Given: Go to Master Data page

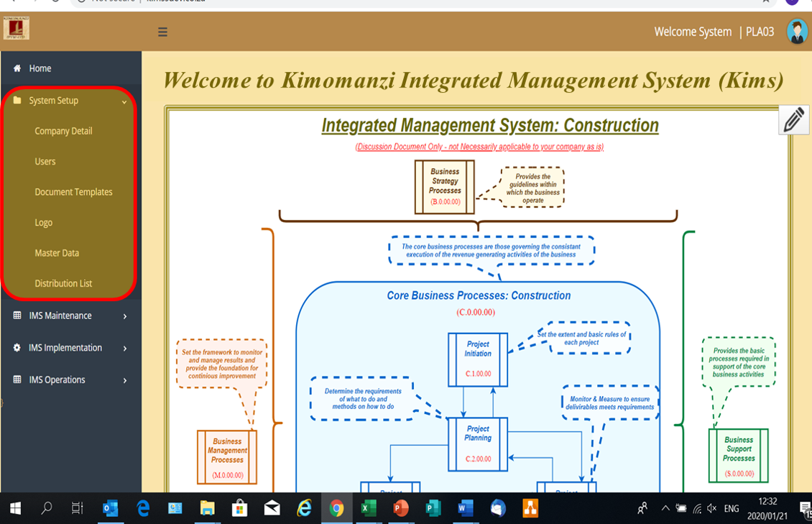Looking at the screenshot, I should click(57, 253).
